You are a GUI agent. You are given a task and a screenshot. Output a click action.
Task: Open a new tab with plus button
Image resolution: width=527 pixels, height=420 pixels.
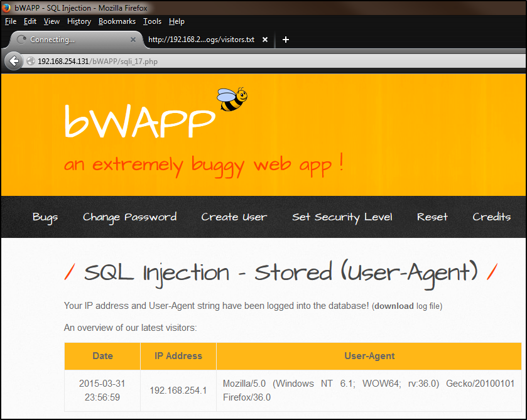tap(286, 40)
